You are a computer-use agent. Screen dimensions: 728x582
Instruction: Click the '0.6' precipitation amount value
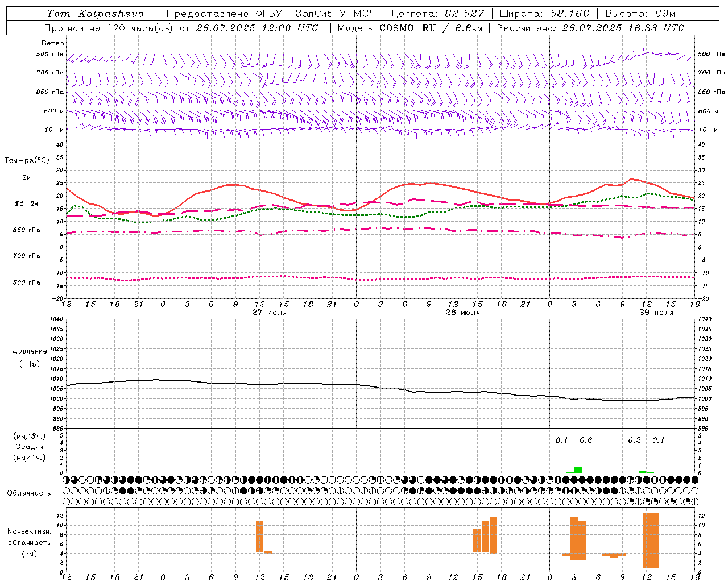[x=586, y=440]
